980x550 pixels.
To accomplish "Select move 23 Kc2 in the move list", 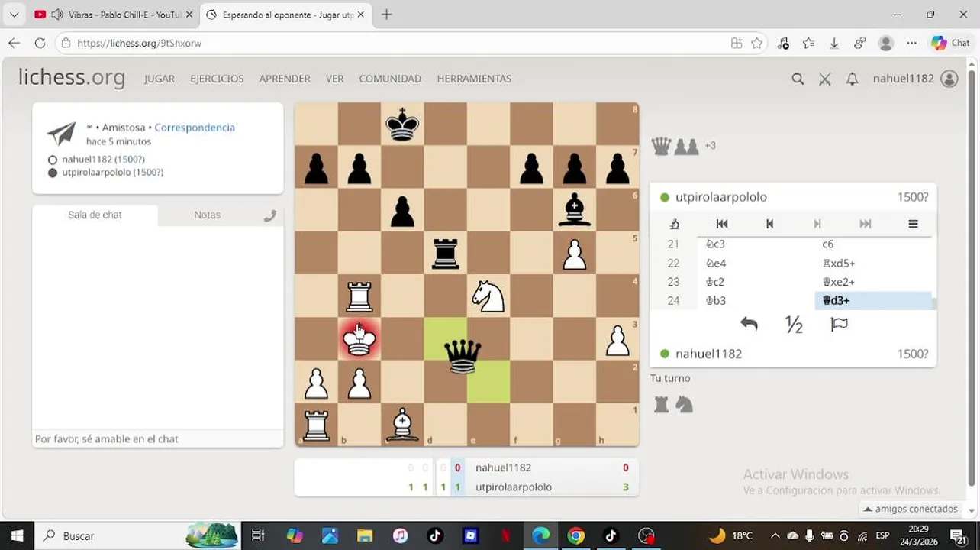I will click(x=756, y=282).
